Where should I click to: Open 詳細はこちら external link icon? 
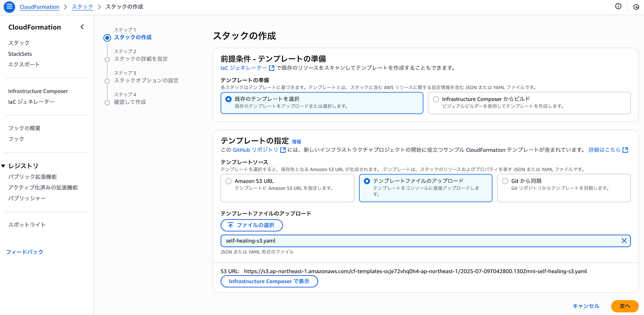pos(625,150)
